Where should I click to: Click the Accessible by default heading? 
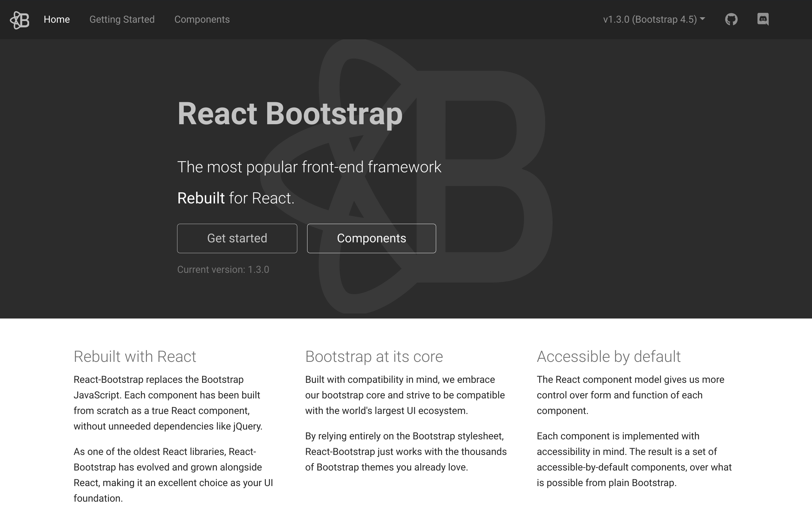point(608,356)
